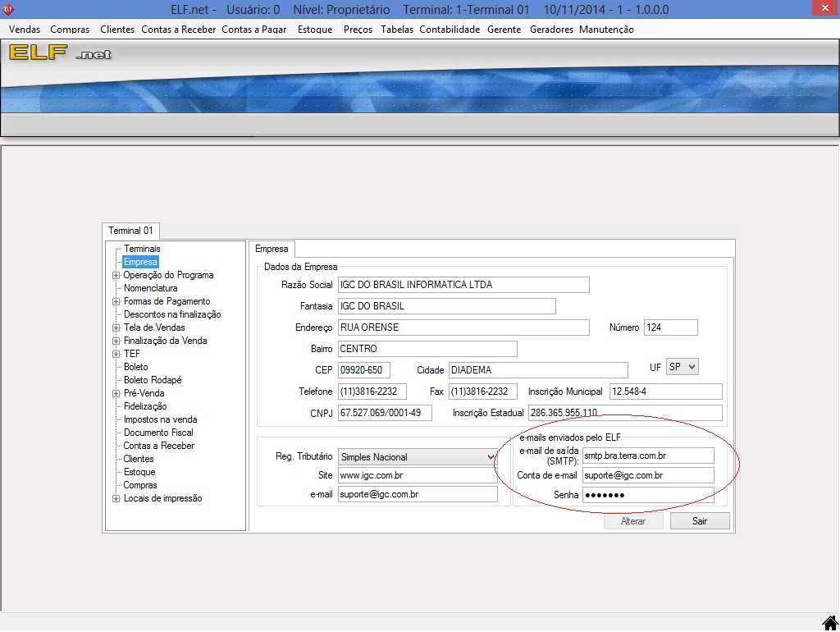The image size is (840, 632).
Task: Click the Cidade field
Action: pyautogui.click(x=538, y=370)
